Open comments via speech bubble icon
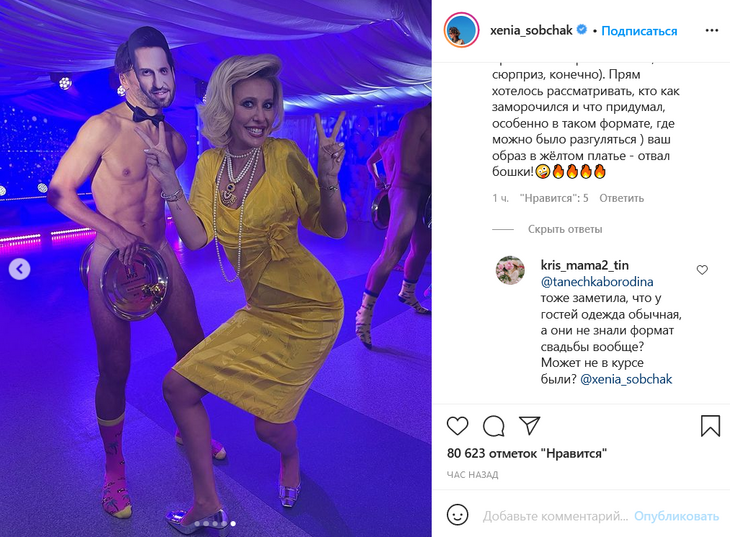Screen dimensions: 730x537 coord(493,426)
